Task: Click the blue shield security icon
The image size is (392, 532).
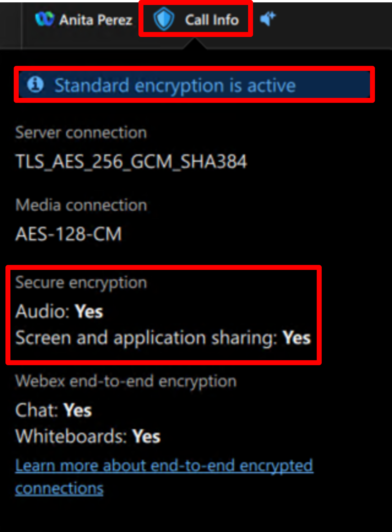Action: [x=164, y=19]
